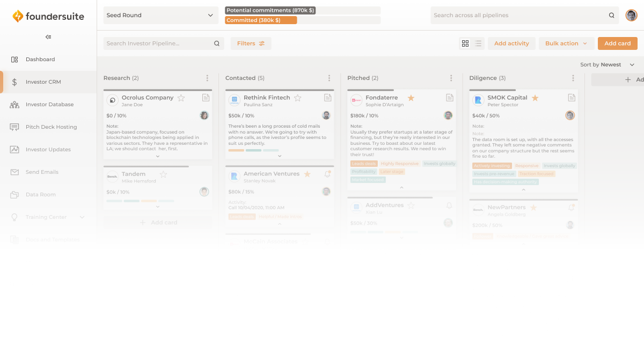Screen dimensions: 644x338
Task: Collapse the SMOK Capital card
Action: (523, 189)
